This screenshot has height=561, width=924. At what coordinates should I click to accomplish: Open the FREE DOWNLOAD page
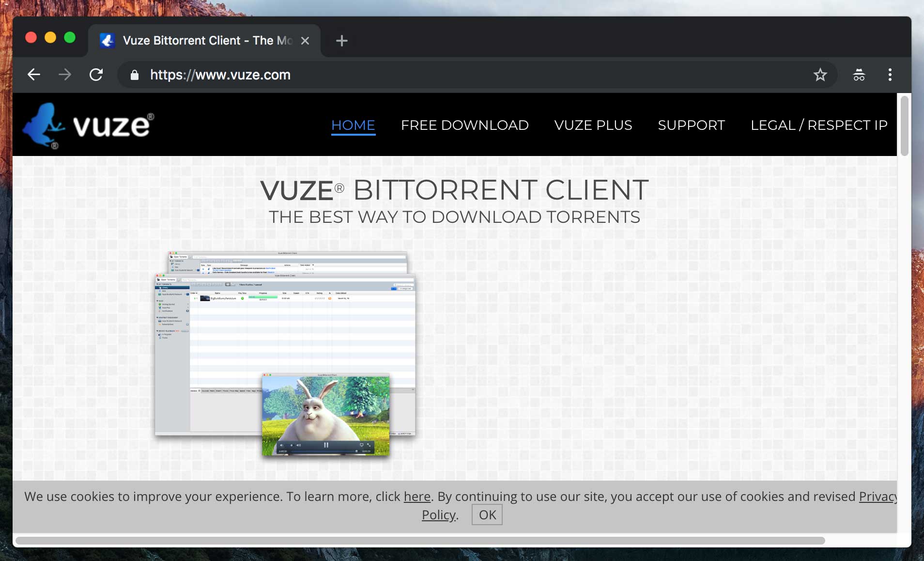coord(464,125)
